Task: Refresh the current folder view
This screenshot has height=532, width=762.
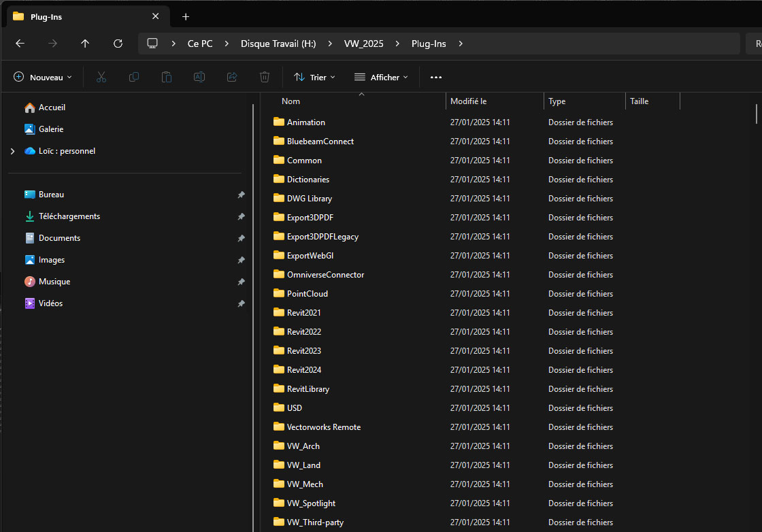Action: point(118,44)
